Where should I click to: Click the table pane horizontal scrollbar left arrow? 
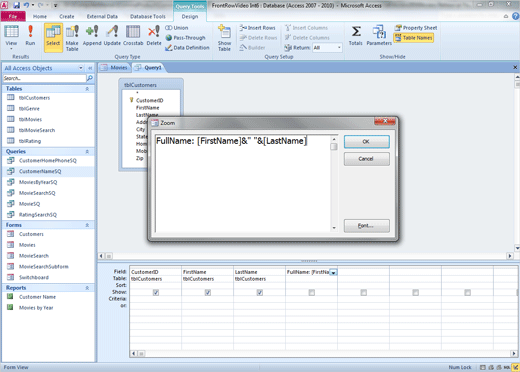click(x=101, y=256)
